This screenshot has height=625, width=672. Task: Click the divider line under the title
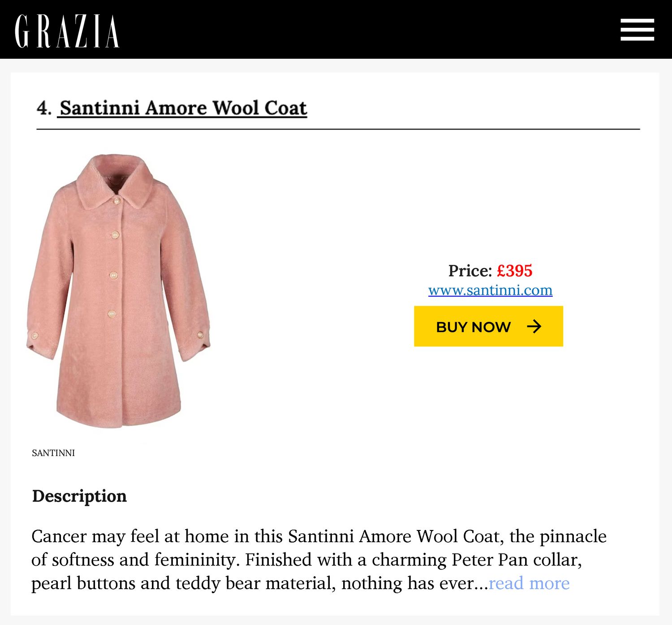click(338, 129)
